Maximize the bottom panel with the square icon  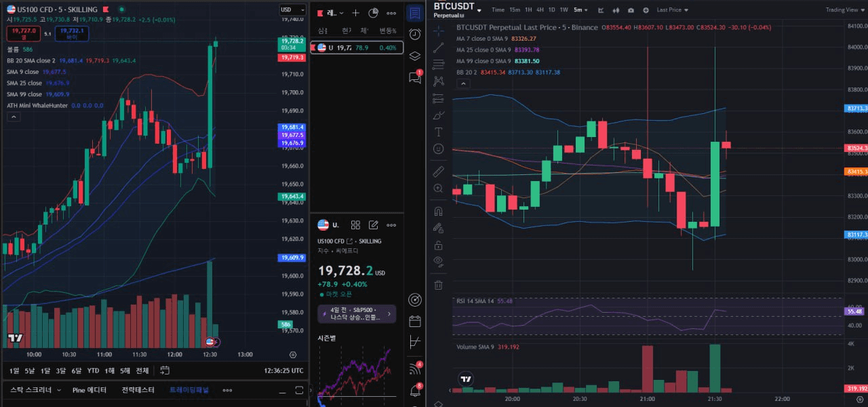(x=299, y=391)
